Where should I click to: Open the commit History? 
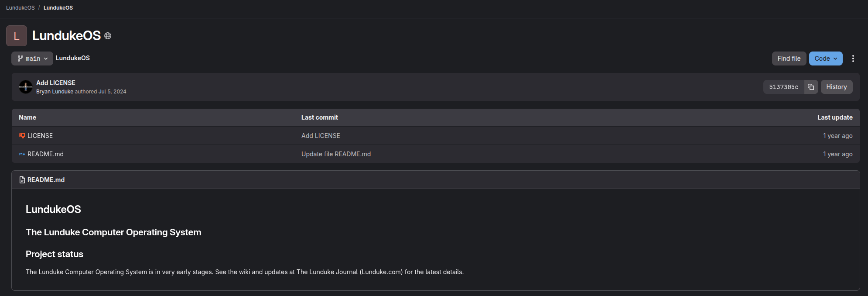836,87
